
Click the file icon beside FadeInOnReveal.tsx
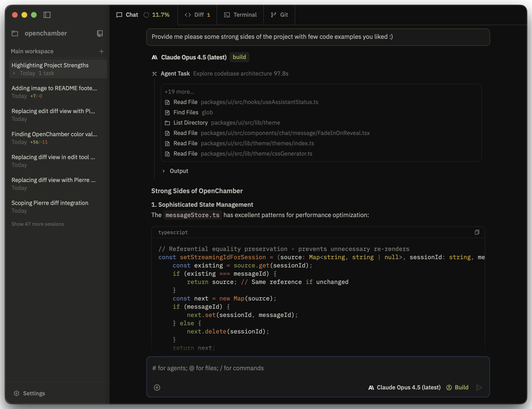coord(167,133)
